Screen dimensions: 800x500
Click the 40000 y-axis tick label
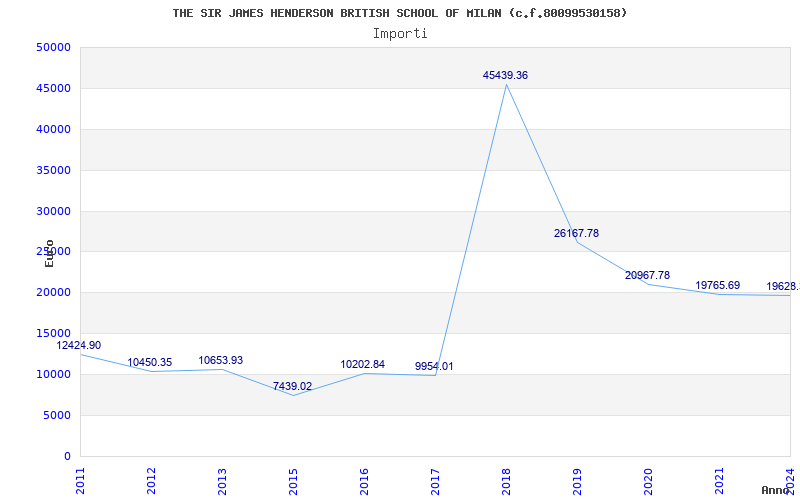(53, 130)
